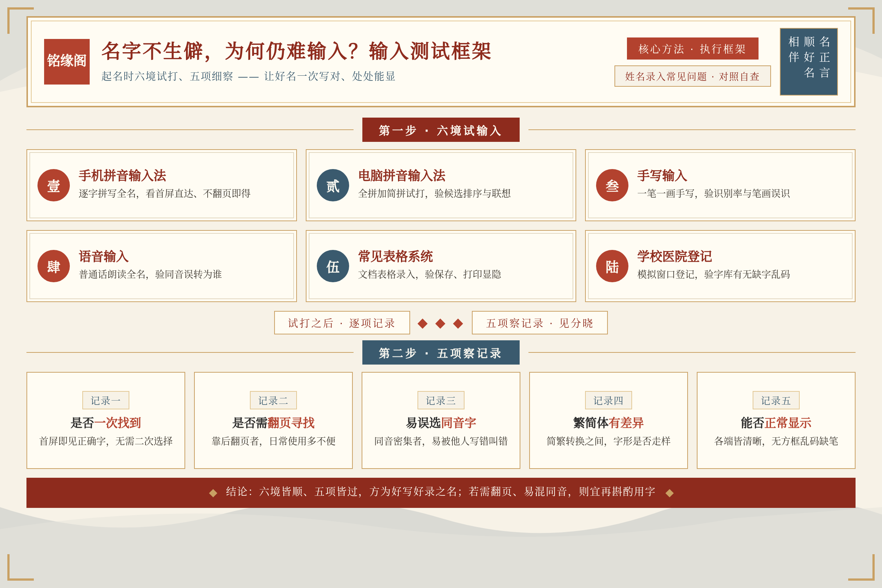Click the 肆 circle badge
882x588 pixels.
pos(54,266)
